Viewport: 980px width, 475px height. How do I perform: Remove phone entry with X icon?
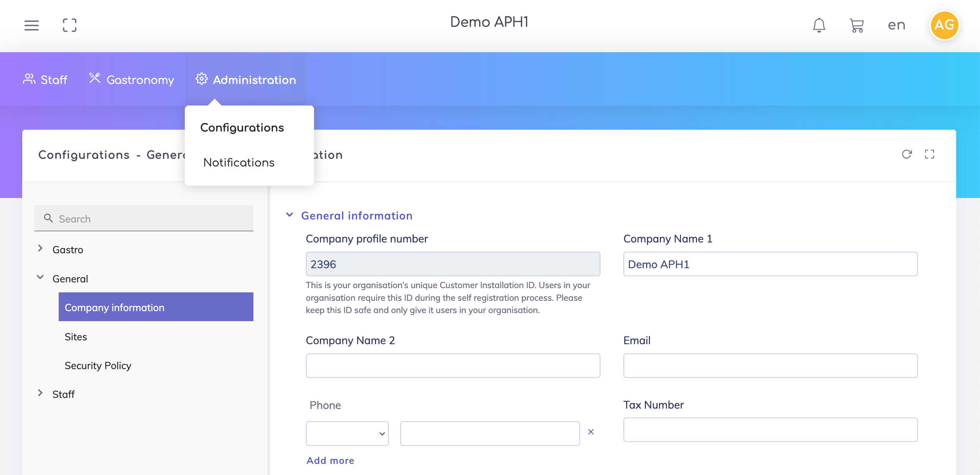click(x=591, y=432)
